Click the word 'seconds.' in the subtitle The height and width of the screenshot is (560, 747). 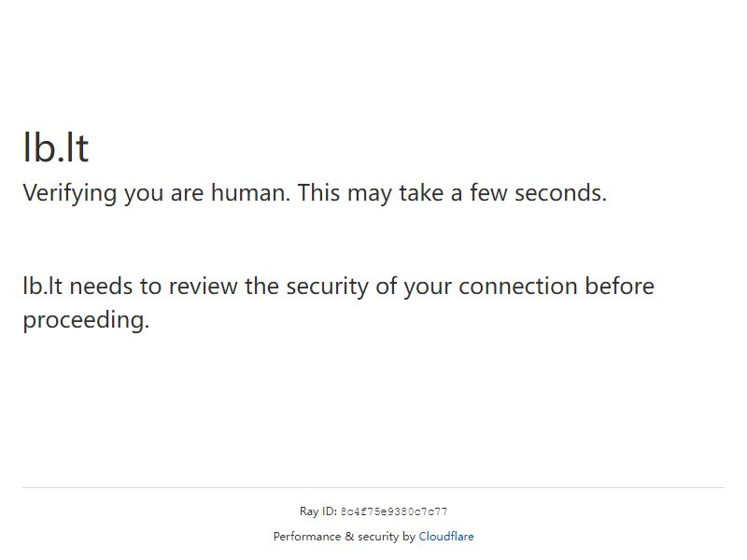pos(561,192)
